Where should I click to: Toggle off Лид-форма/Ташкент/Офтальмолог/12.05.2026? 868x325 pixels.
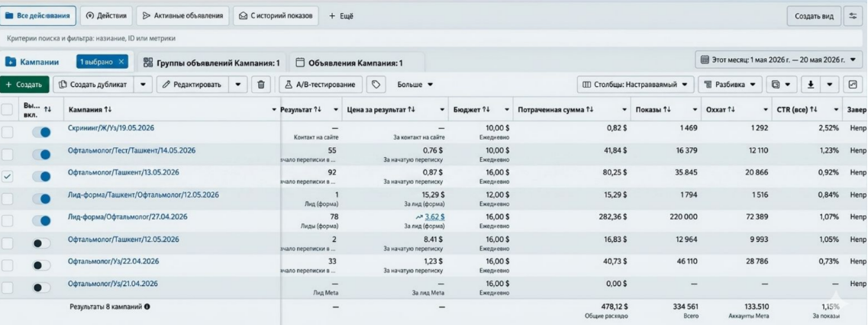[x=41, y=199]
